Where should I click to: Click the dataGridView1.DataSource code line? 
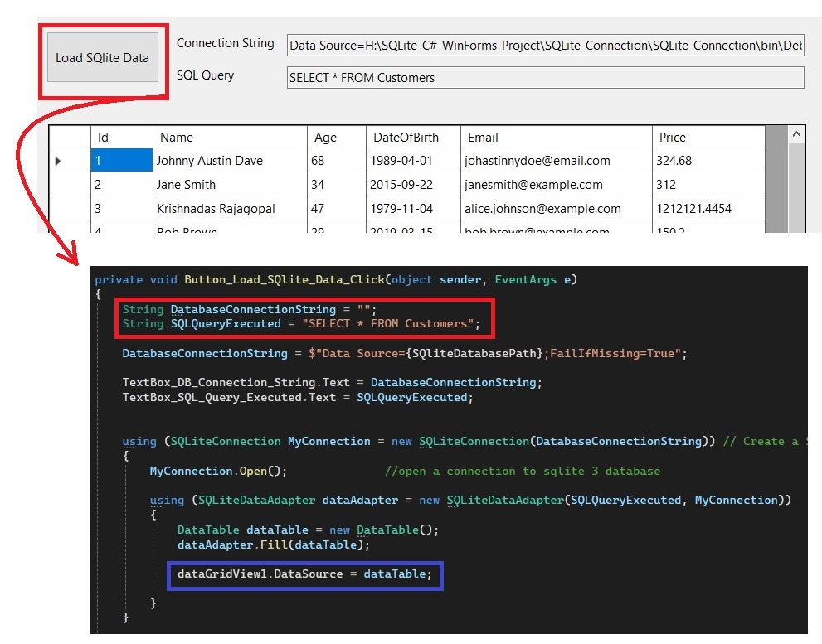[304, 574]
